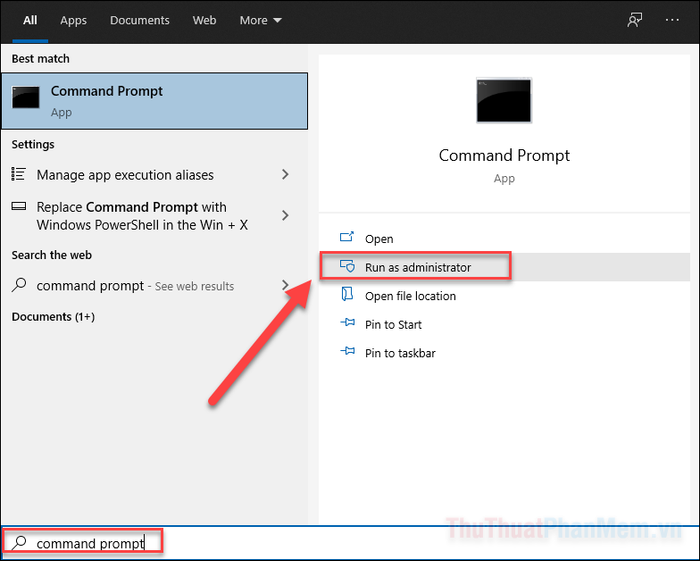This screenshot has height=561, width=700.
Task: Choose Pin to taskbar
Action: point(504,353)
